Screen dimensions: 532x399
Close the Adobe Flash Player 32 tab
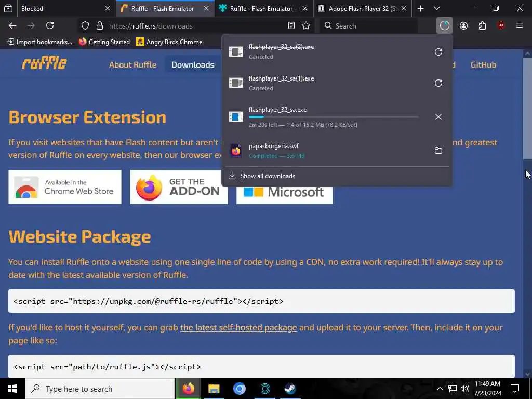click(x=404, y=8)
